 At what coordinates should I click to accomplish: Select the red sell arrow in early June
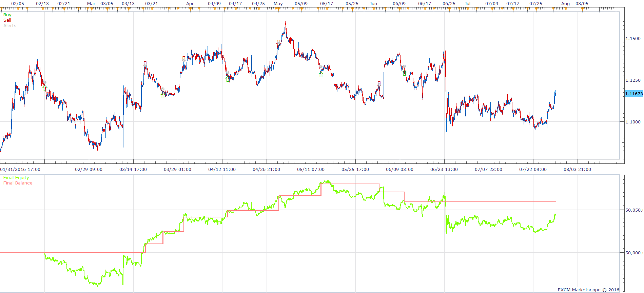pyautogui.click(x=379, y=84)
